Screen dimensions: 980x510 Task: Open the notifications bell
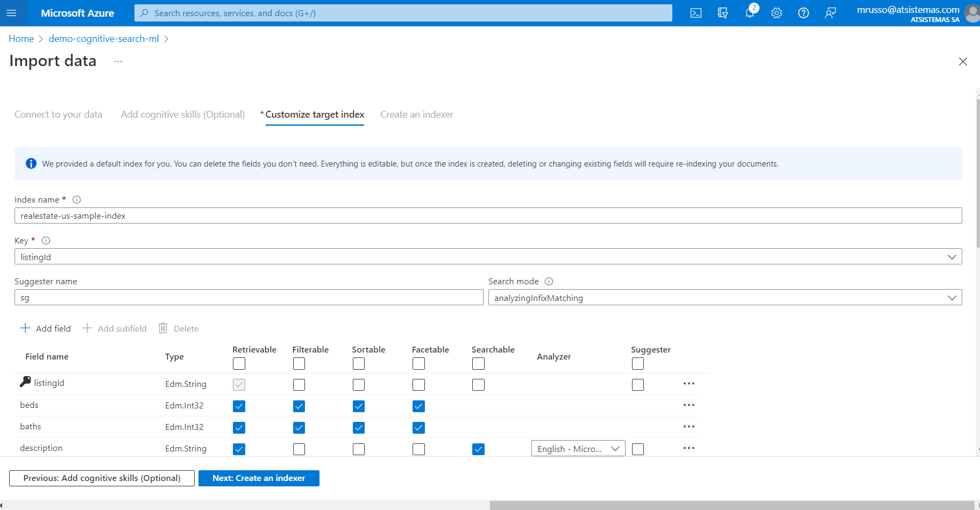pos(750,13)
